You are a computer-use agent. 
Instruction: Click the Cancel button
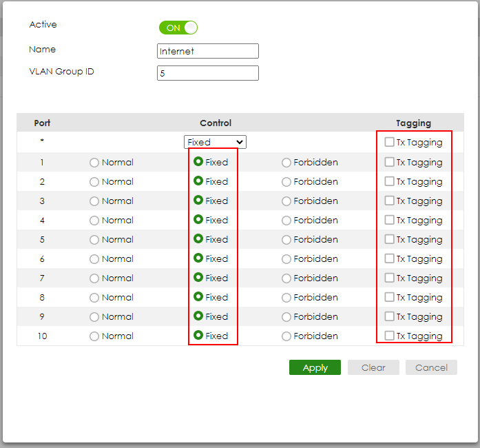click(x=431, y=367)
